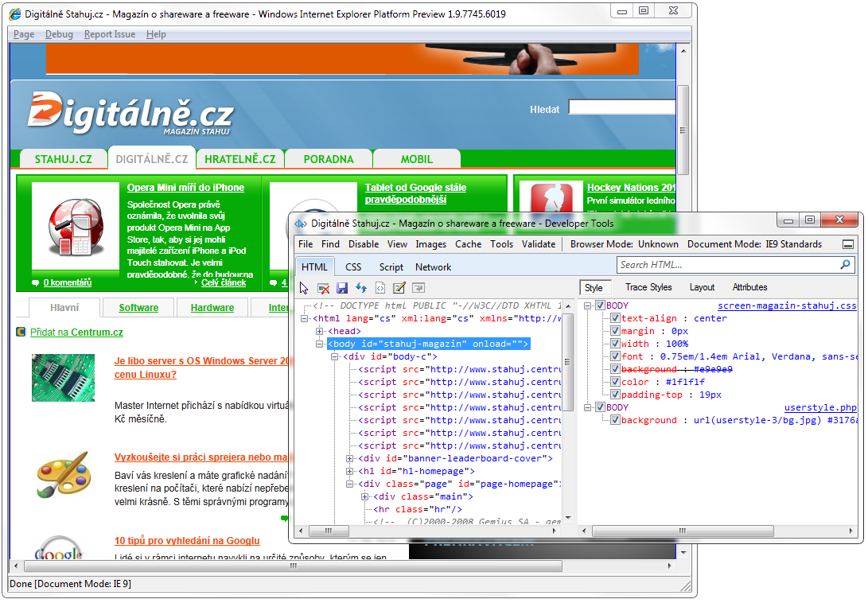Expand the head node
This screenshot has height=603, width=868.
click(x=319, y=331)
